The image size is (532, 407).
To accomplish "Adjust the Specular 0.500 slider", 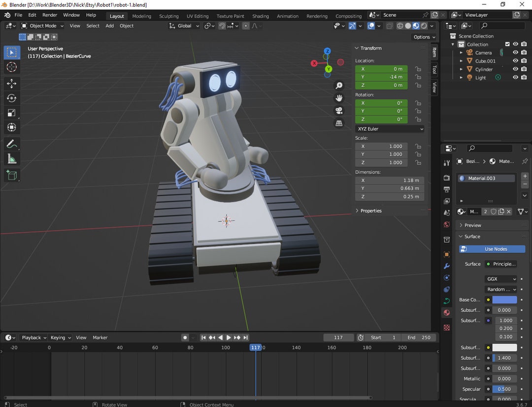I will (x=504, y=389).
